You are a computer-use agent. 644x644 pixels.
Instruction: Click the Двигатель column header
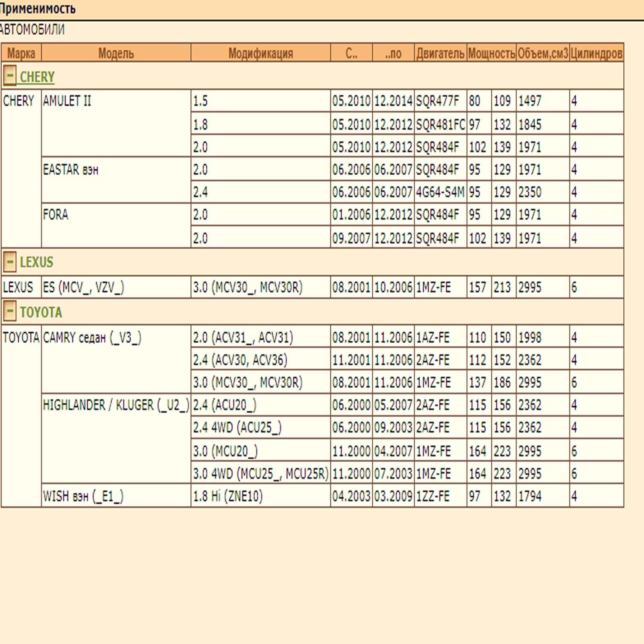pyautogui.click(x=440, y=53)
